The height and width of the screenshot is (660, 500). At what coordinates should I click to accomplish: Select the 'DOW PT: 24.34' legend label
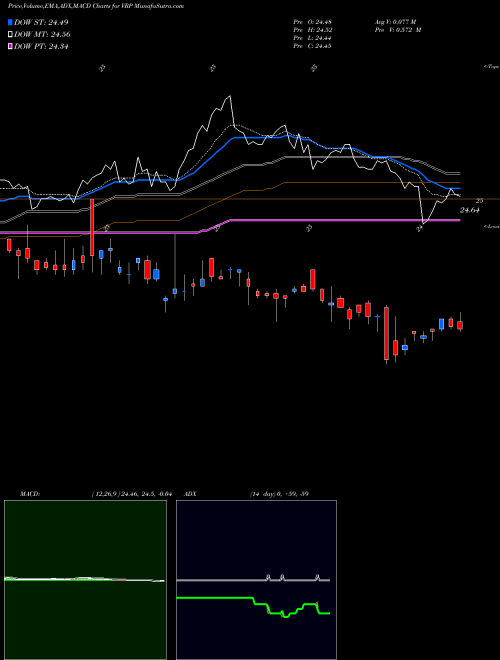coord(41,47)
